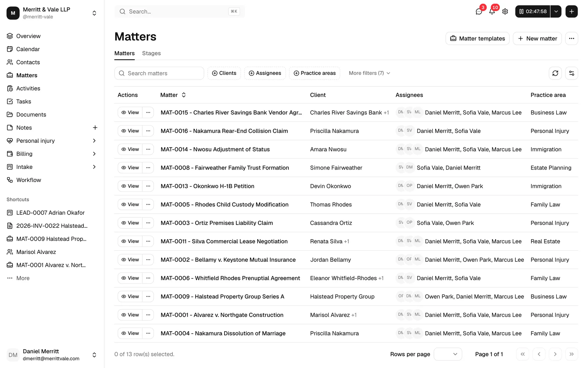Open the settings gear icon
Viewport: 588px width, 368px height.
point(505,11)
